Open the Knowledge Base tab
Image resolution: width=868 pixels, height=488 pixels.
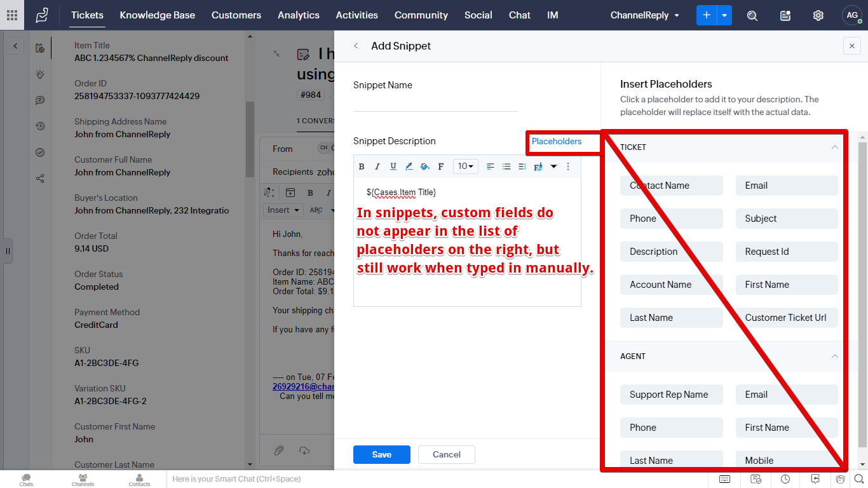click(158, 15)
